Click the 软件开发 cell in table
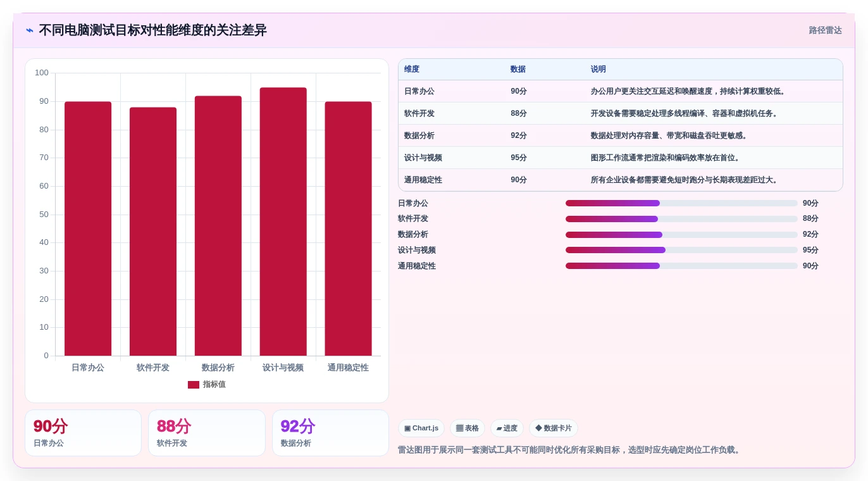 [x=419, y=113]
